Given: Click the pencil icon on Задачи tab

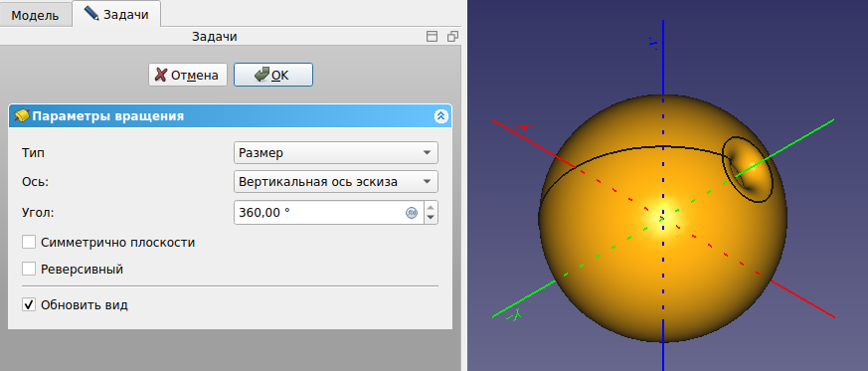Looking at the screenshot, I should click(x=91, y=13).
